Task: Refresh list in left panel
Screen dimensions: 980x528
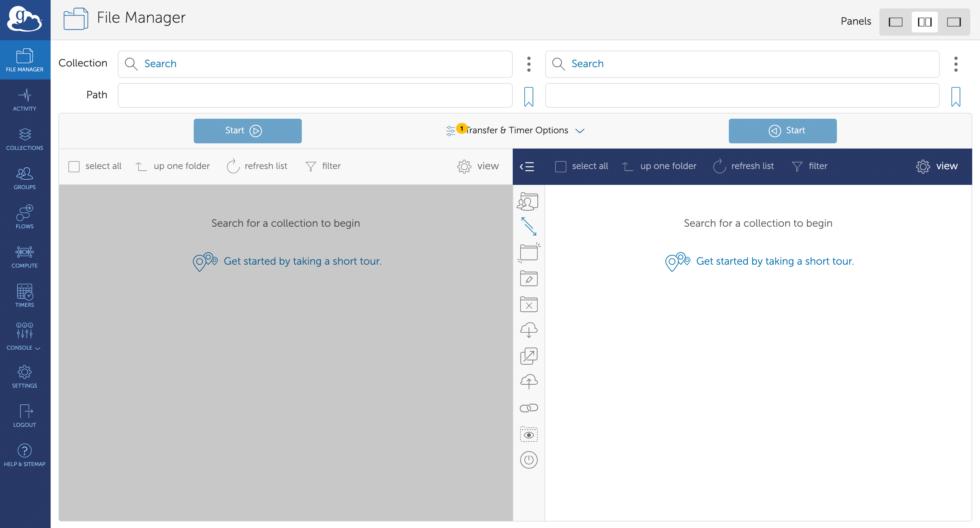Action: [x=257, y=166]
